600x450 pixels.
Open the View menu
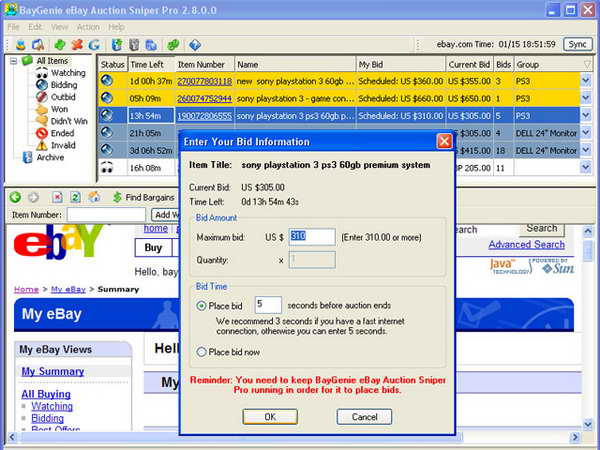pyautogui.click(x=60, y=27)
